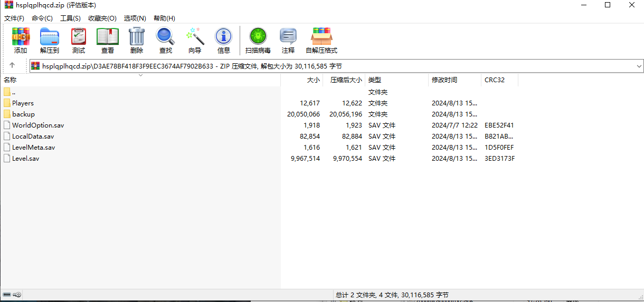
Task: Click the 查找 (Find) magnifier icon
Action: tap(165, 36)
